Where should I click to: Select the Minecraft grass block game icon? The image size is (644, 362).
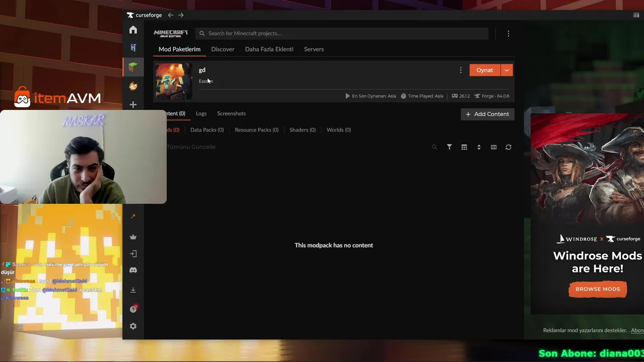(x=133, y=67)
